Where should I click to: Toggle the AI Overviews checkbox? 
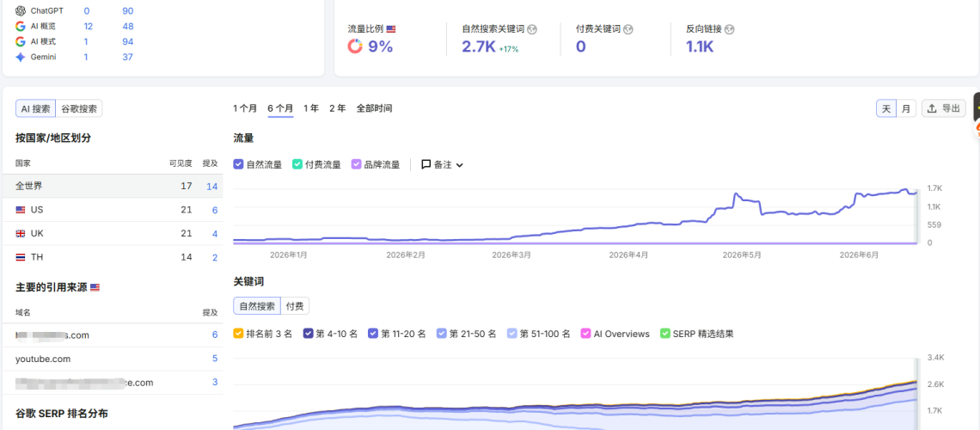tap(585, 334)
